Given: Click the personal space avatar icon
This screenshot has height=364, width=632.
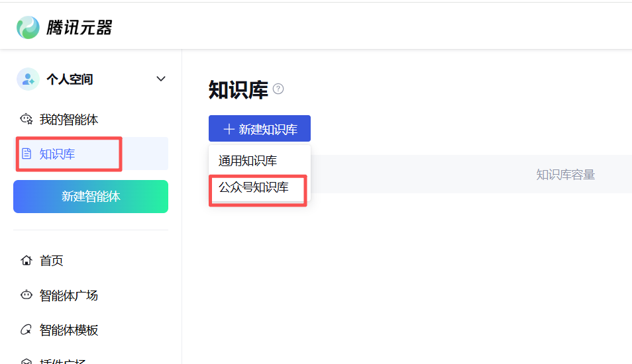Looking at the screenshot, I should (28, 79).
